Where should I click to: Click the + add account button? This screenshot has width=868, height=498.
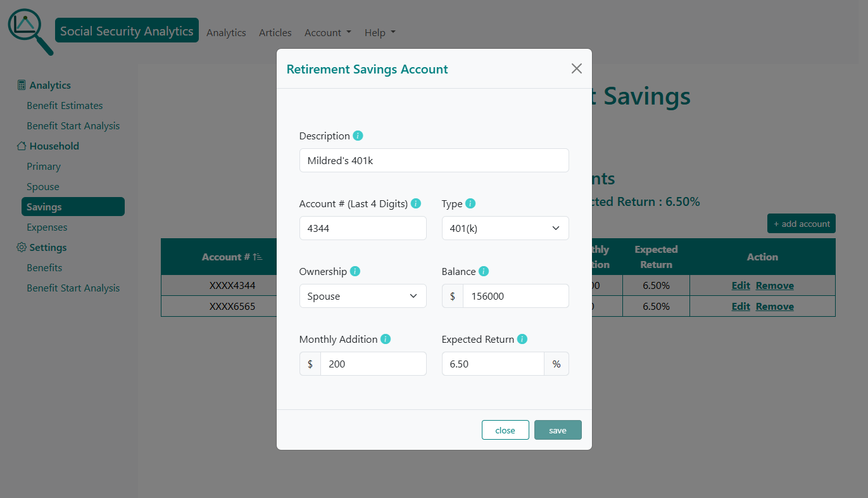801,223
